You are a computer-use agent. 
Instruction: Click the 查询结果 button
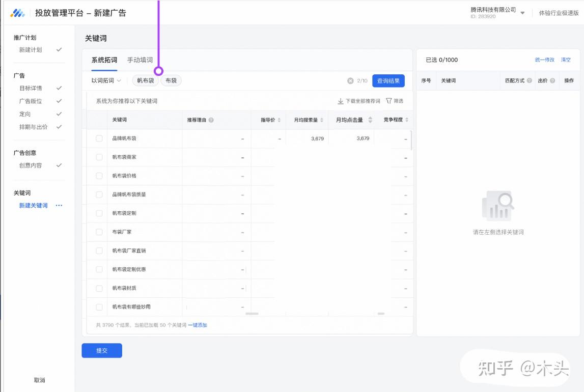click(x=388, y=81)
